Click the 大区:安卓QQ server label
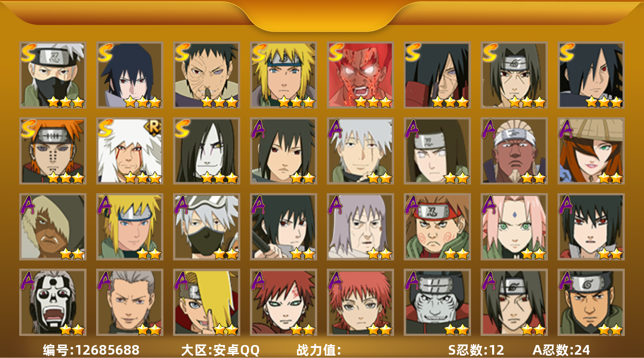This screenshot has width=644, height=358. click(x=220, y=350)
